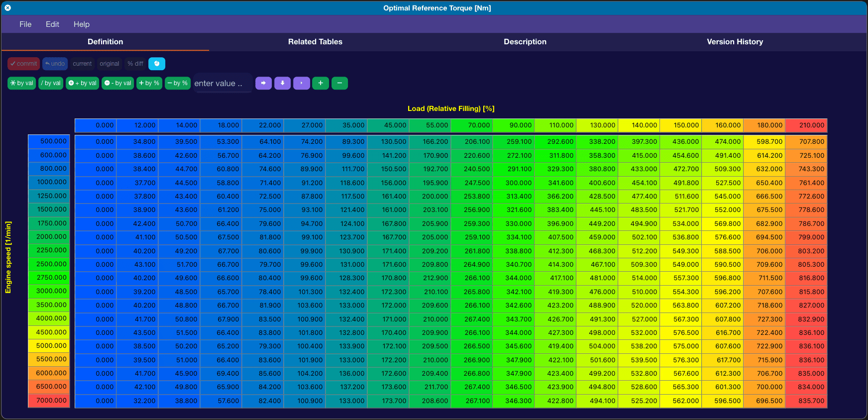
Task: Click the multiply by val button
Action: 22,83
